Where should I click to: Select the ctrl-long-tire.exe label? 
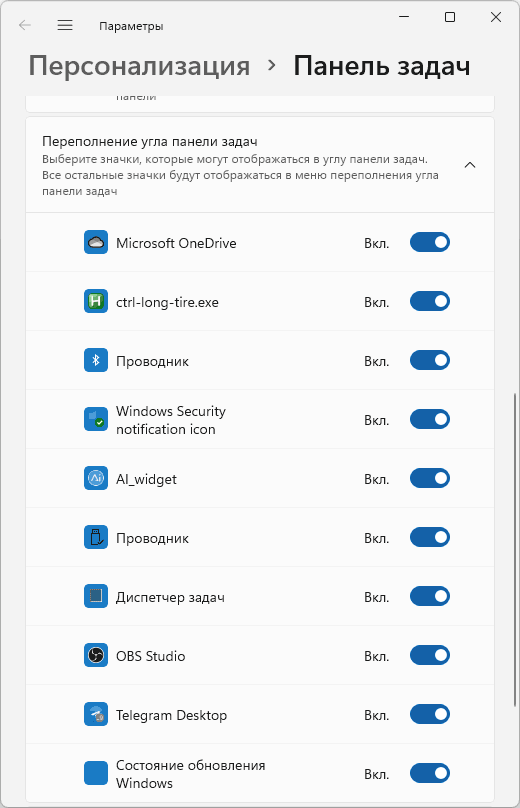pos(167,302)
